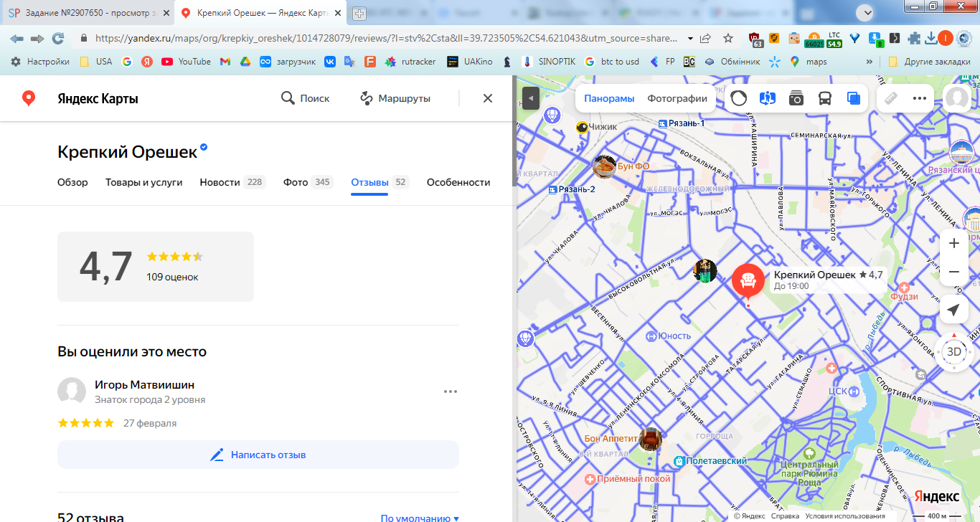Zoom in the map with plus button

click(954, 243)
